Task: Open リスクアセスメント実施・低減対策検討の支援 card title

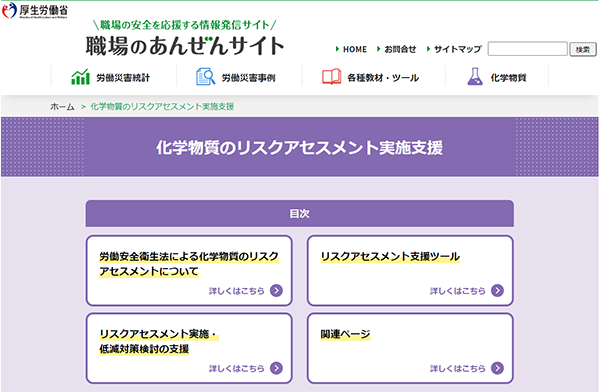Action: point(159,341)
